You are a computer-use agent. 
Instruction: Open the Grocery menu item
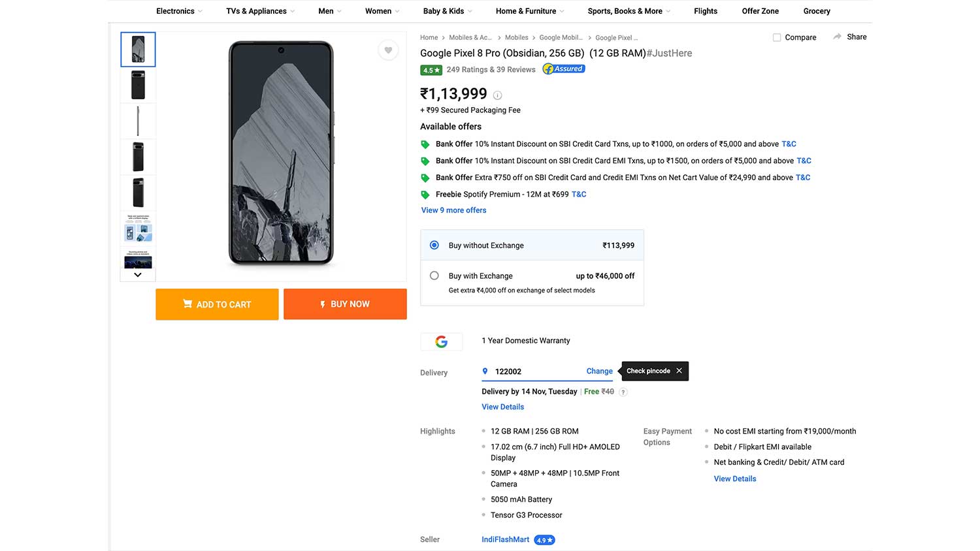click(x=817, y=11)
